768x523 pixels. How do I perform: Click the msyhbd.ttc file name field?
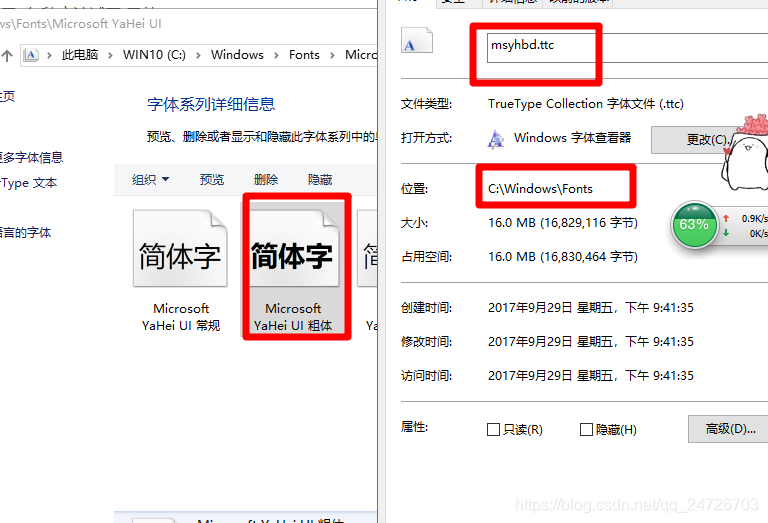coord(627,48)
